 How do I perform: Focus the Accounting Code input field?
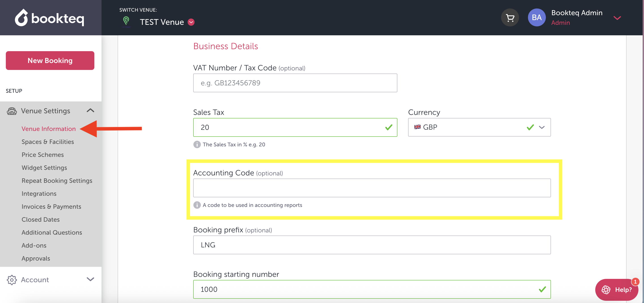click(372, 188)
